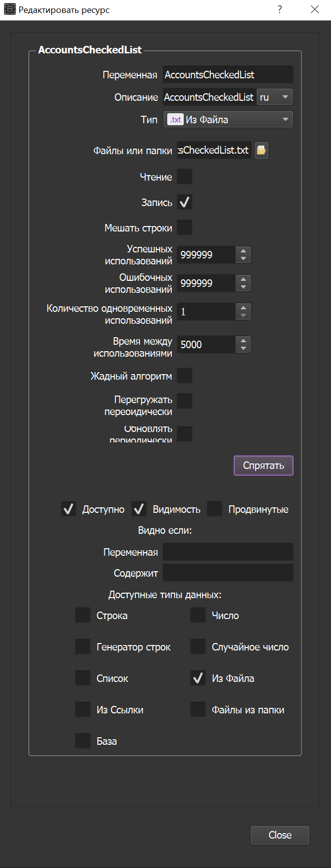The image size is (331, 868).
Task: Click the help question mark icon
Action: point(280,9)
